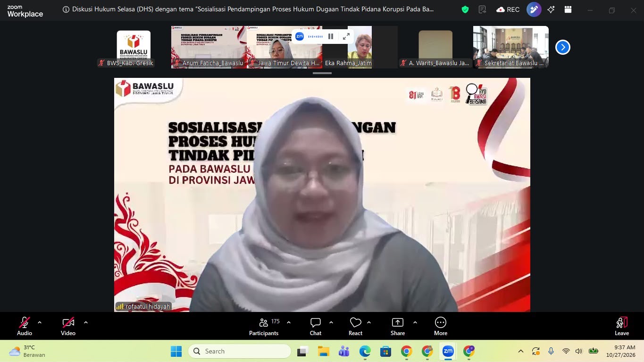Screen dimensions: 644x362
Task: Unmute the microphone with the Audio button
Action: point(25,326)
